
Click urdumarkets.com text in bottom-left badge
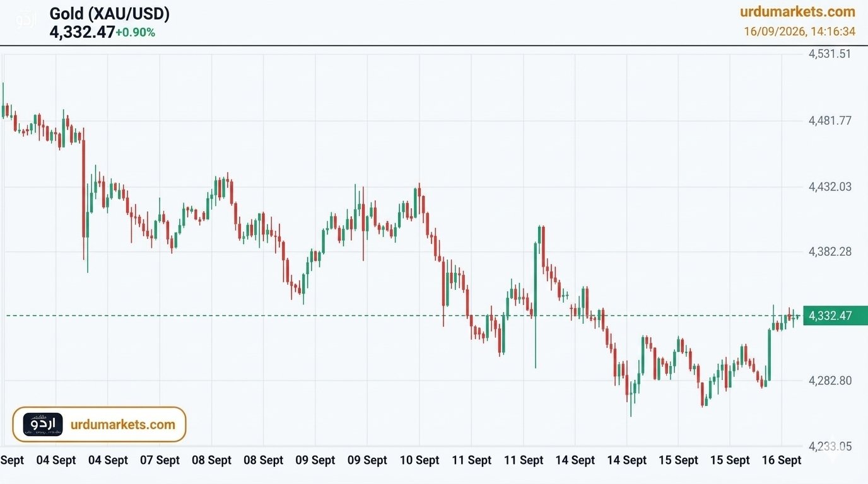123,424
